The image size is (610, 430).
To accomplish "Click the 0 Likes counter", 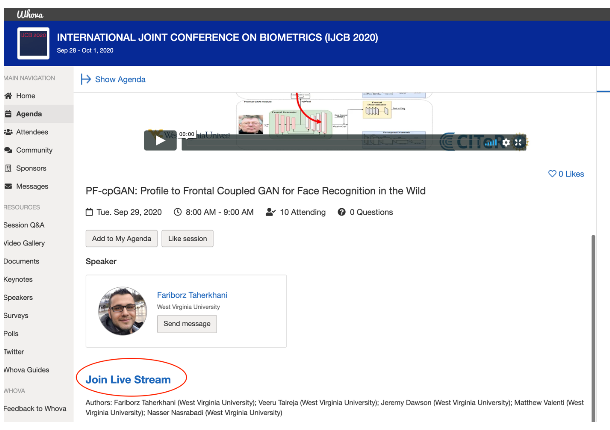I will tap(571, 174).
